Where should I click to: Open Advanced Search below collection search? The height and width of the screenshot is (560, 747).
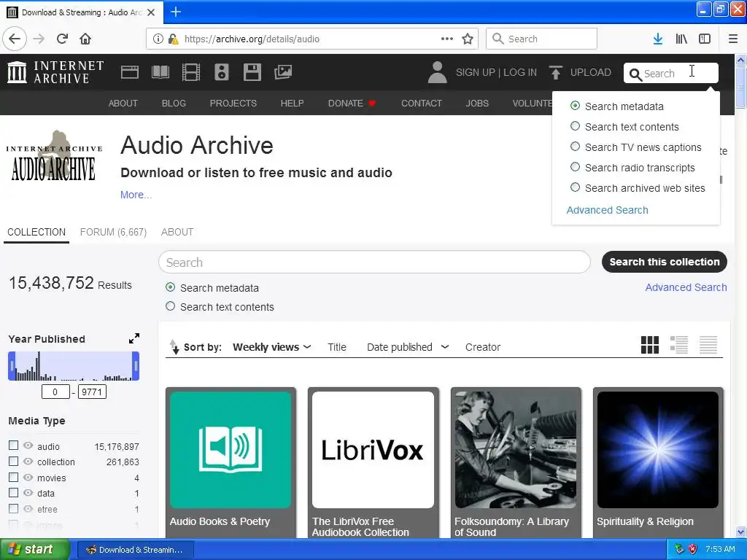[x=686, y=287]
